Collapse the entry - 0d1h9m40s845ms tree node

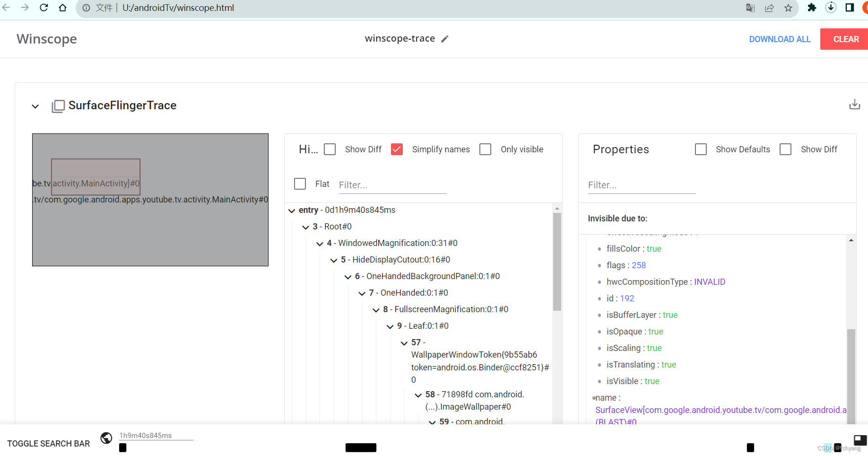tap(291, 210)
